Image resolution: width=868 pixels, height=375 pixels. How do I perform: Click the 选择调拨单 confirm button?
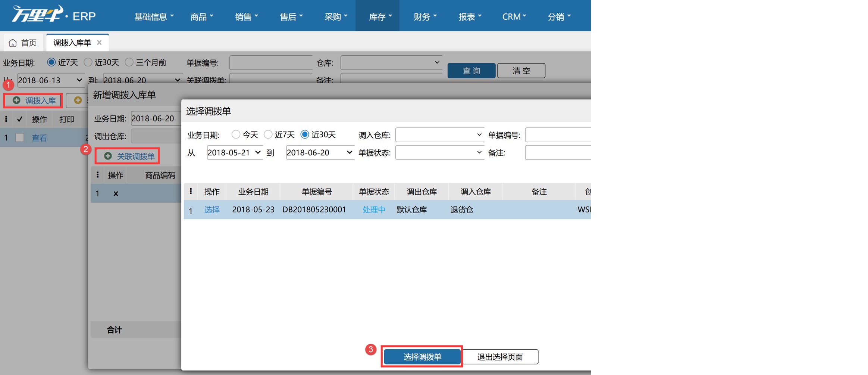(x=422, y=357)
